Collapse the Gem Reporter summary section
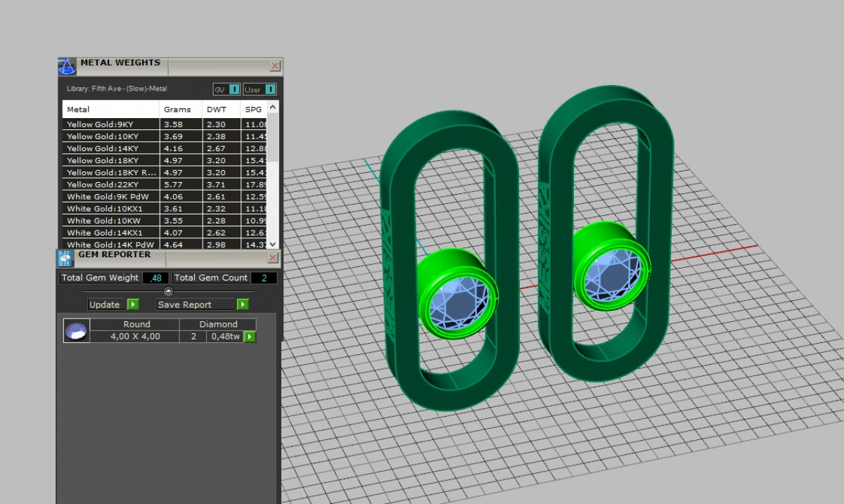The width and height of the screenshot is (844, 504). pos(168,291)
